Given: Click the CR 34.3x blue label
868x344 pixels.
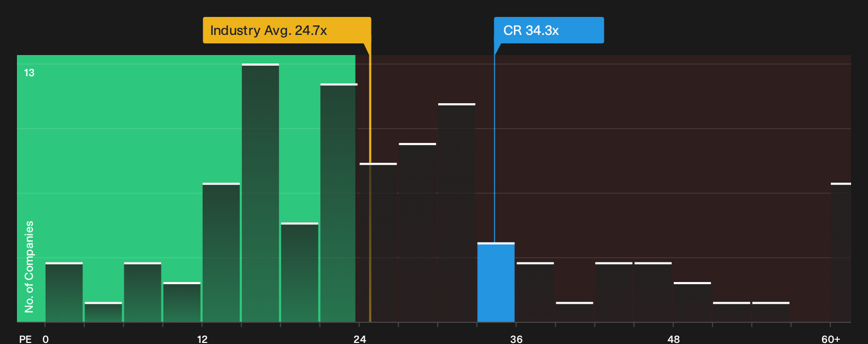Looking at the screenshot, I should click(549, 30).
